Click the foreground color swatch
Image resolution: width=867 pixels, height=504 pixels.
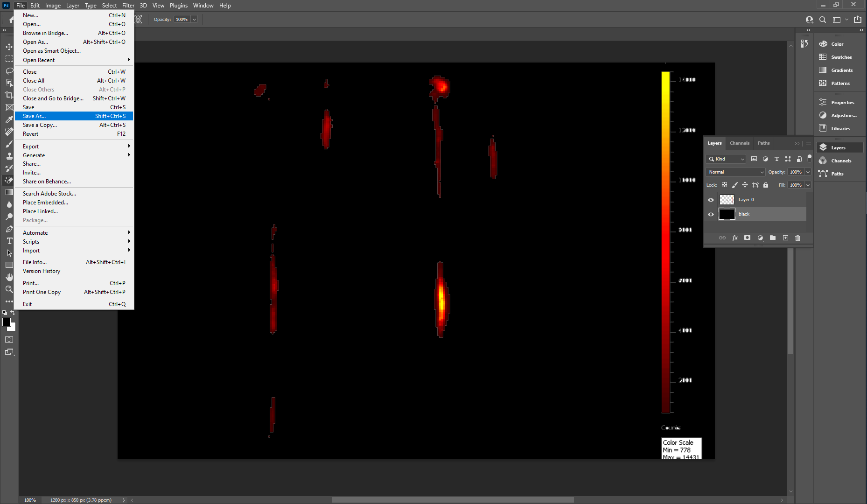pos(6,322)
